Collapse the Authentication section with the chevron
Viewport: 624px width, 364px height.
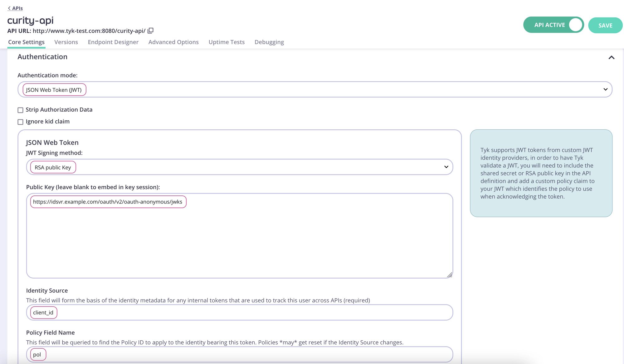tap(612, 57)
